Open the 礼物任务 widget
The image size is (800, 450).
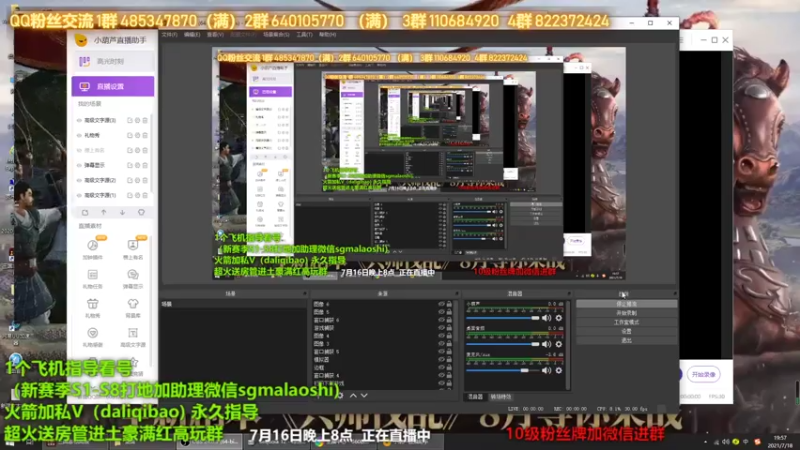(92, 279)
